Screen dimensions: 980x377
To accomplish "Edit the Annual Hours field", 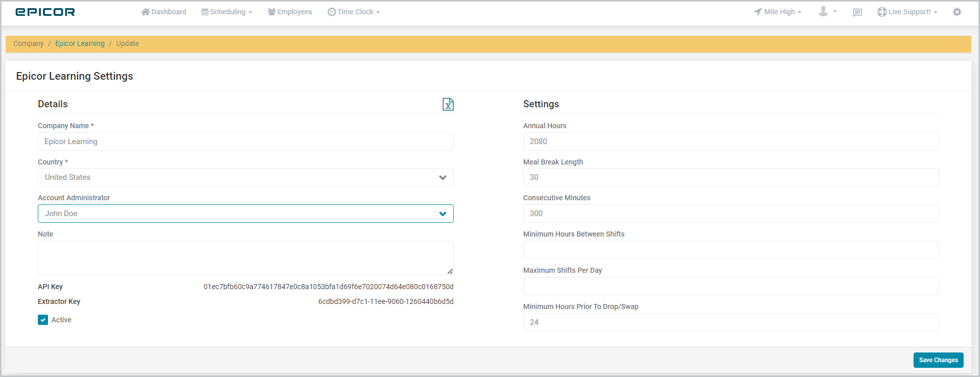I will pos(731,142).
